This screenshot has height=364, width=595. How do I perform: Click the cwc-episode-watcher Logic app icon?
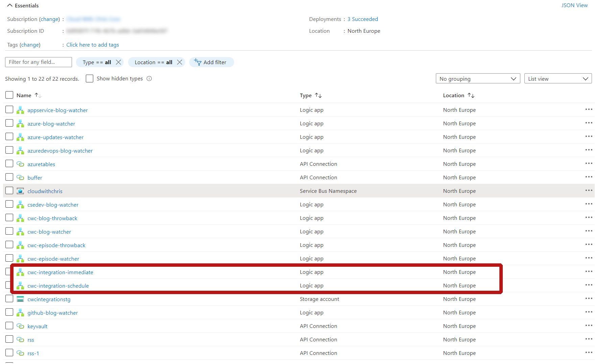coord(20,259)
